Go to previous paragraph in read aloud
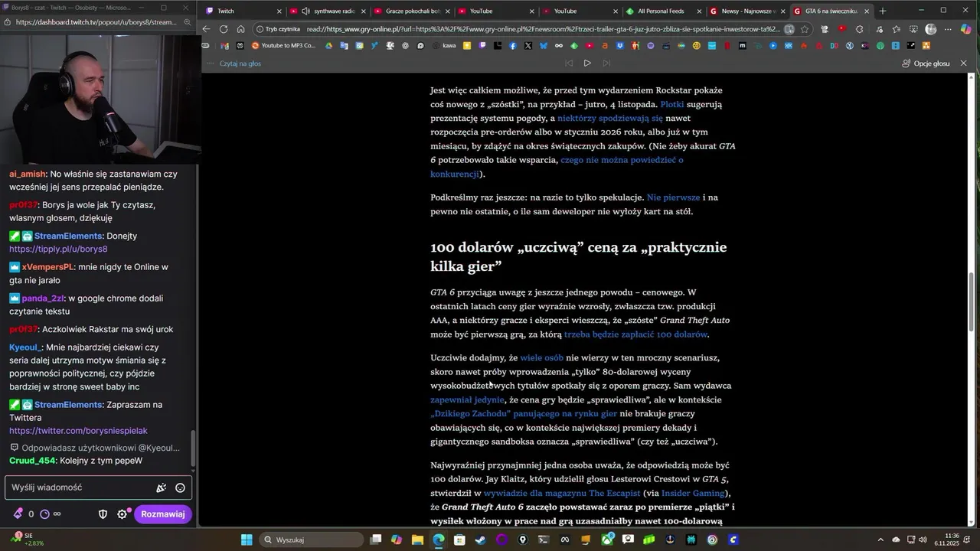Screen dimensions: 980x551 [x=568, y=63]
